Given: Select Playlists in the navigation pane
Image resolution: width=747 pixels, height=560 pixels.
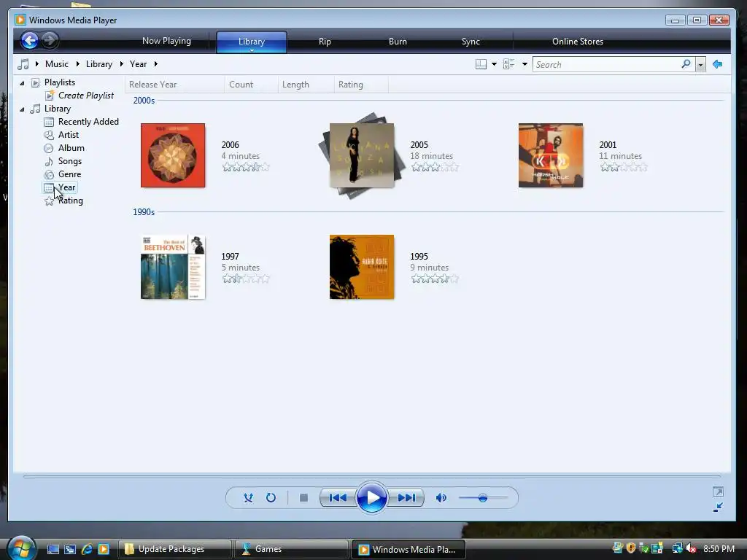Looking at the screenshot, I should click(x=60, y=82).
